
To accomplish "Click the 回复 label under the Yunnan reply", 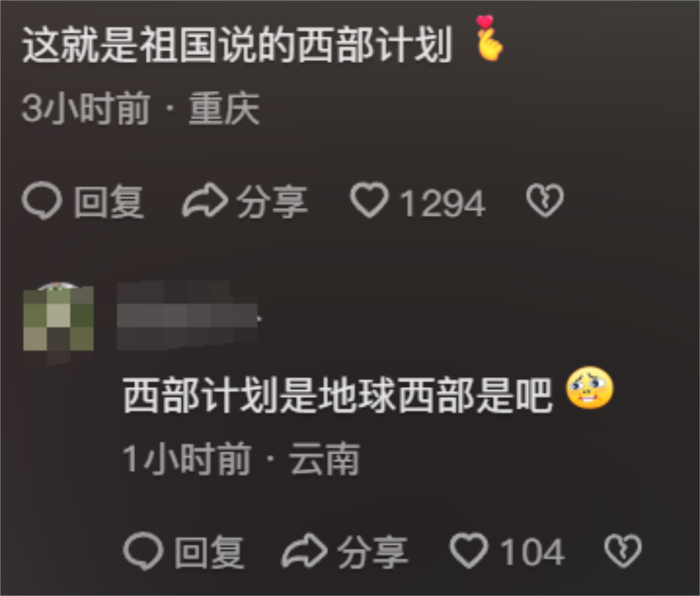I will [209, 553].
